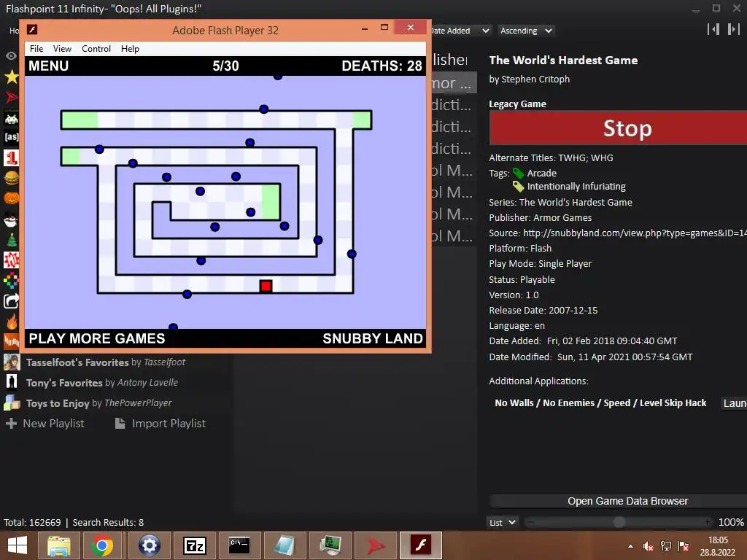Click the eye icon atop the playlist sidebar

[11, 55]
